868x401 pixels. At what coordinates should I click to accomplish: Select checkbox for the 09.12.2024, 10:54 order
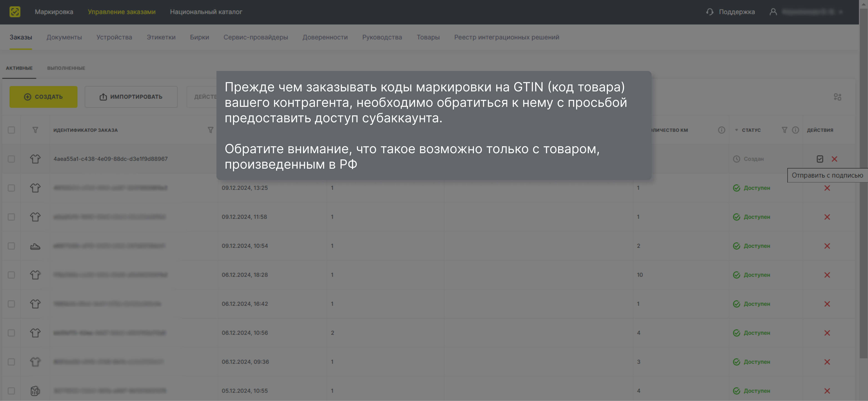11,246
